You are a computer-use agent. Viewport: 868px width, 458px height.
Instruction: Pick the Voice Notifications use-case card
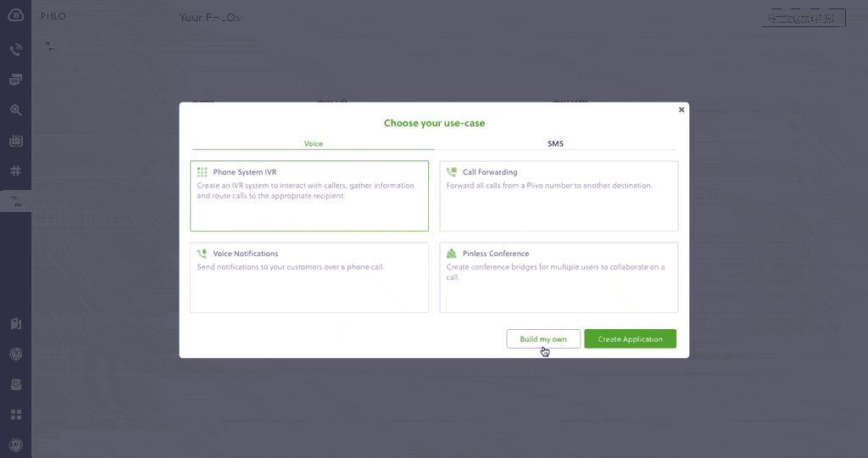[309, 277]
